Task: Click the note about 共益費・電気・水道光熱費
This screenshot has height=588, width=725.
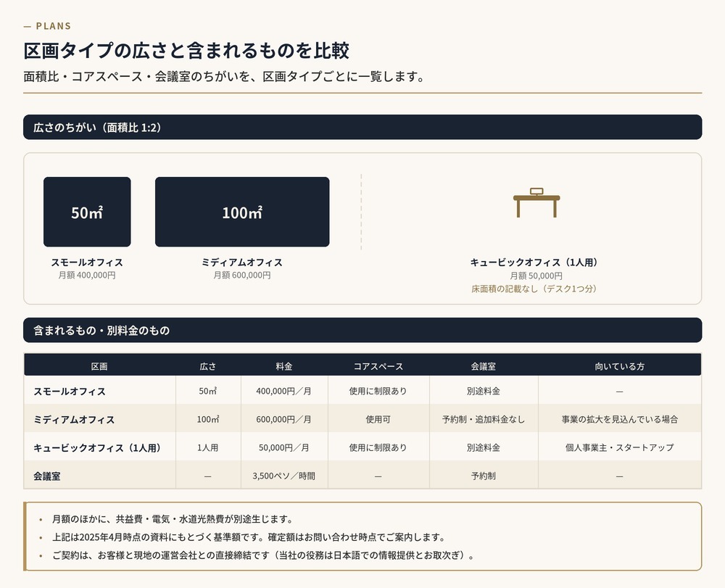Action: click(x=173, y=519)
